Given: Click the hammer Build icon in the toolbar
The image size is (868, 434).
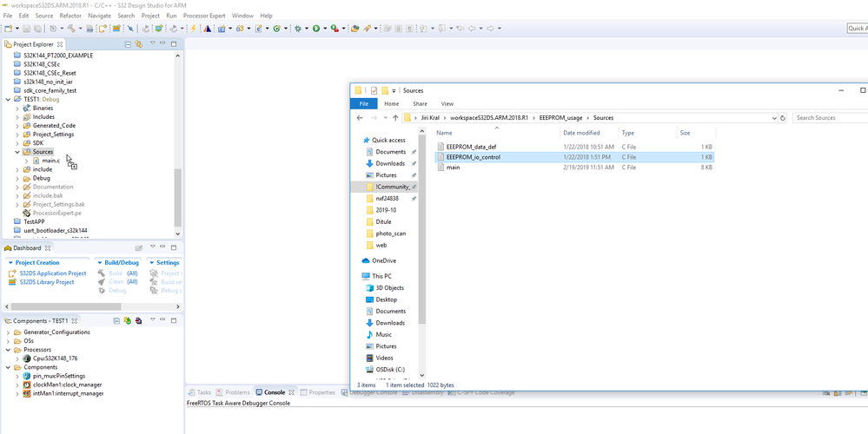Looking at the screenshot, I should pyautogui.click(x=71, y=28).
